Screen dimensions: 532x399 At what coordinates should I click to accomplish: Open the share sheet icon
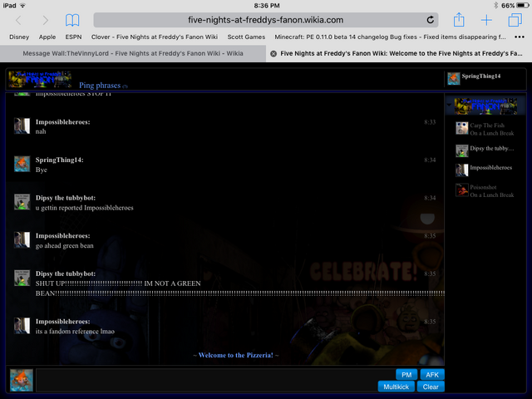click(x=459, y=19)
